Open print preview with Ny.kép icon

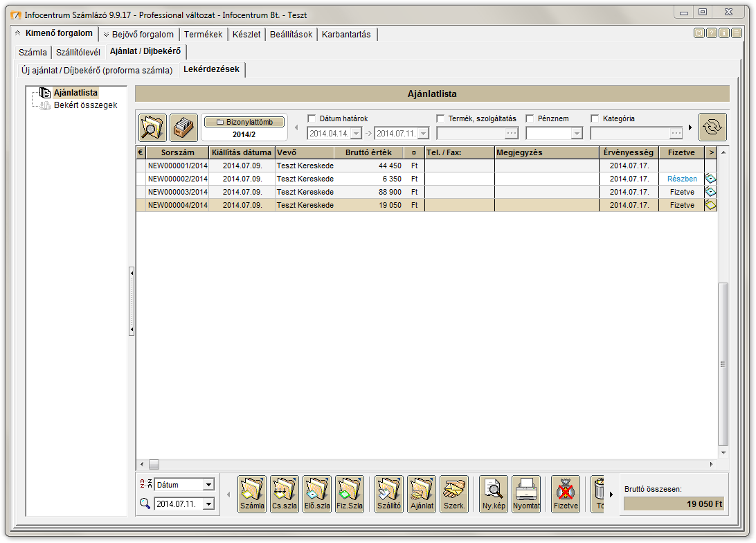(494, 495)
